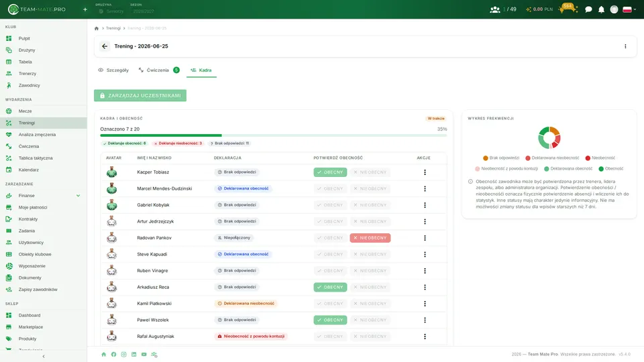Open three-dot actions for Kacper Tobiasz

425,172
